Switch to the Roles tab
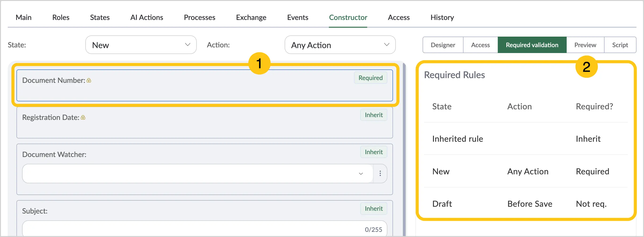644x237 pixels. [61, 17]
